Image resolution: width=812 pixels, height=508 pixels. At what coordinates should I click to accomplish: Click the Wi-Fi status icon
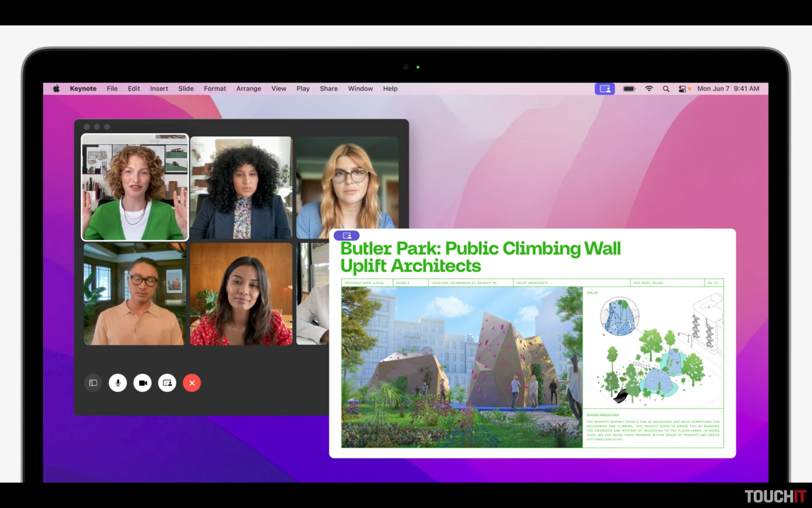tap(649, 89)
